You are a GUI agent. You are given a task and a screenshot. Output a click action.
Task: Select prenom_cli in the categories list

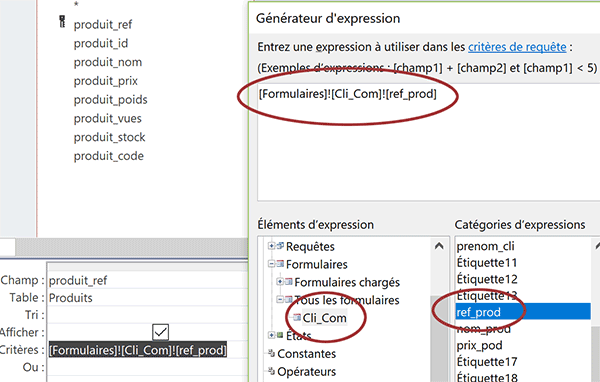(485, 246)
